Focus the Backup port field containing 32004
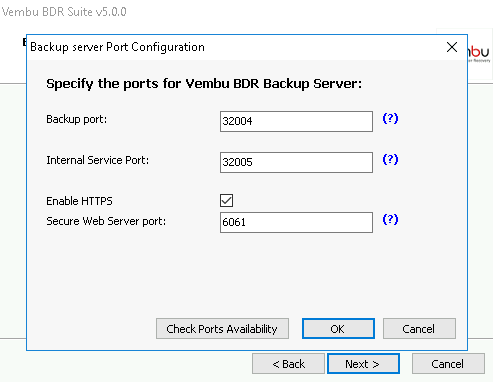The width and height of the screenshot is (493, 382). point(296,121)
